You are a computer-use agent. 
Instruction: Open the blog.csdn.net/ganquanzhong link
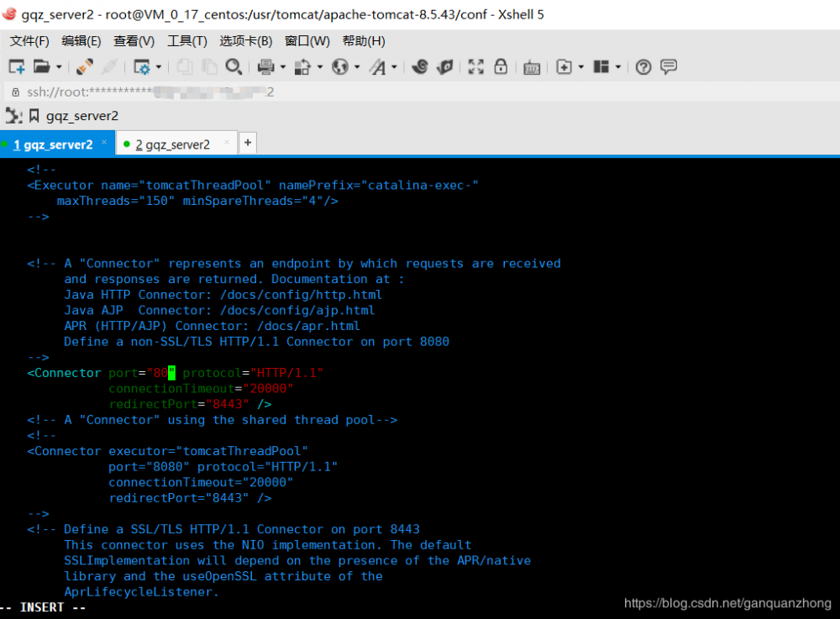coord(727,603)
